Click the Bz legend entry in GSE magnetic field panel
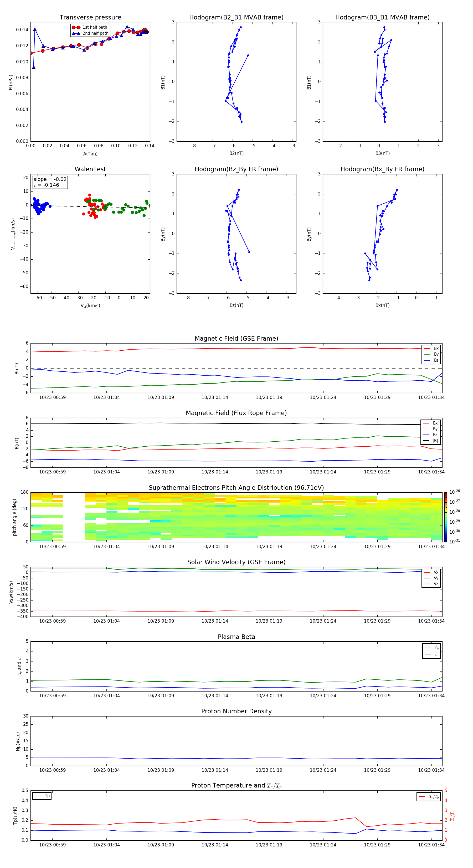473x868 pixels. click(x=431, y=360)
